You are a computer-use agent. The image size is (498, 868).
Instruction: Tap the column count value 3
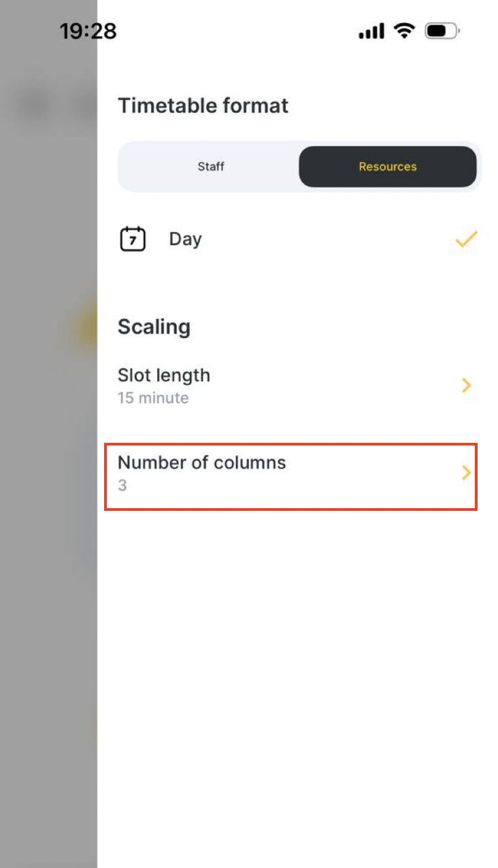coord(122,486)
